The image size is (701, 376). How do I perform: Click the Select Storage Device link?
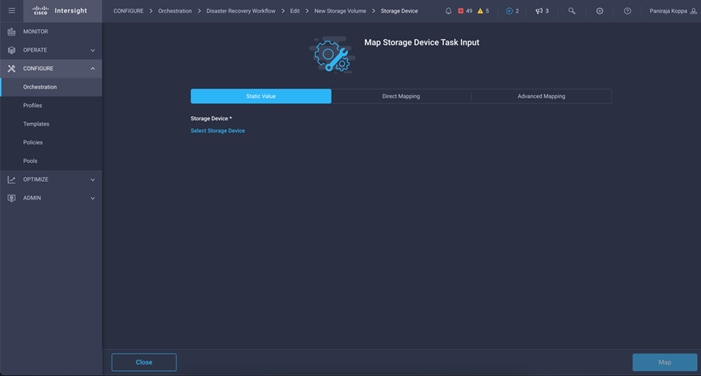point(218,131)
